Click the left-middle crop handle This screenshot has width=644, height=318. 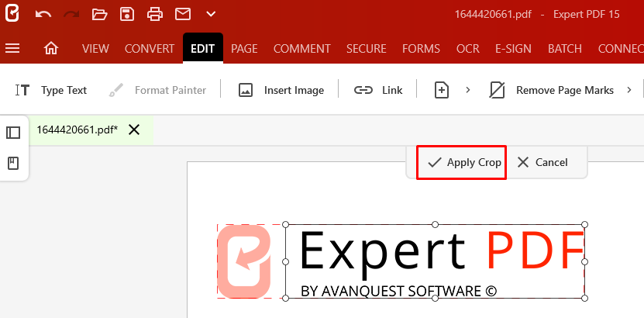click(286, 261)
